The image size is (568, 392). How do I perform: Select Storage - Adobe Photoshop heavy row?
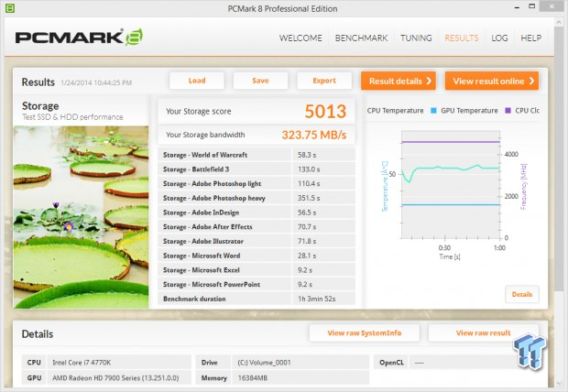pyautogui.click(x=257, y=198)
